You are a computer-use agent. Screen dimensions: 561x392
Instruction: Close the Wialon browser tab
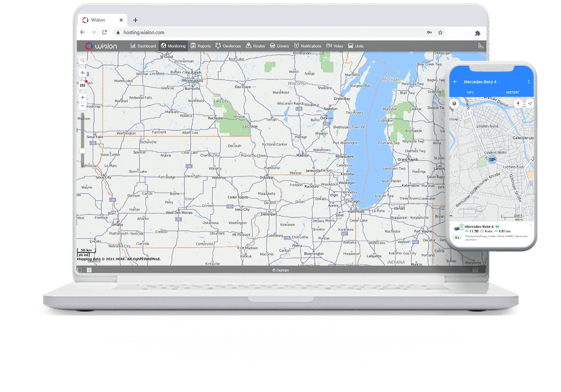click(121, 20)
